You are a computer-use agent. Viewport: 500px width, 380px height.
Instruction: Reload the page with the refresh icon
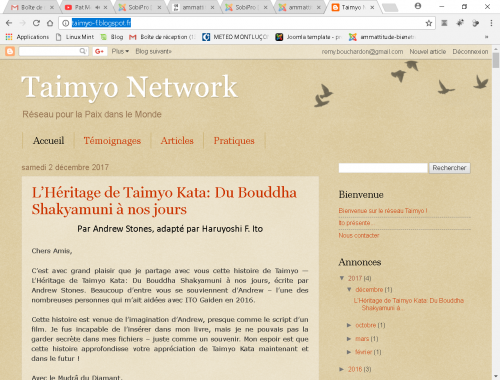(x=36, y=23)
